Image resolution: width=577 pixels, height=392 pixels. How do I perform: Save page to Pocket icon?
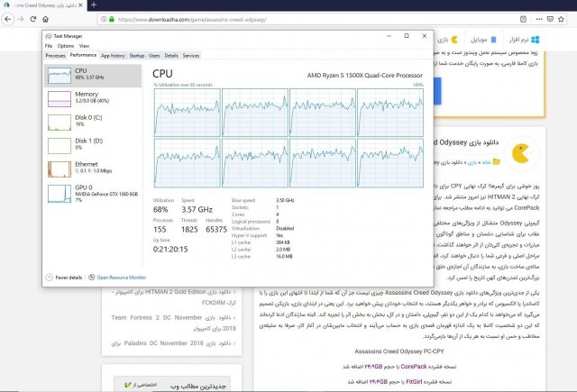click(x=550, y=19)
